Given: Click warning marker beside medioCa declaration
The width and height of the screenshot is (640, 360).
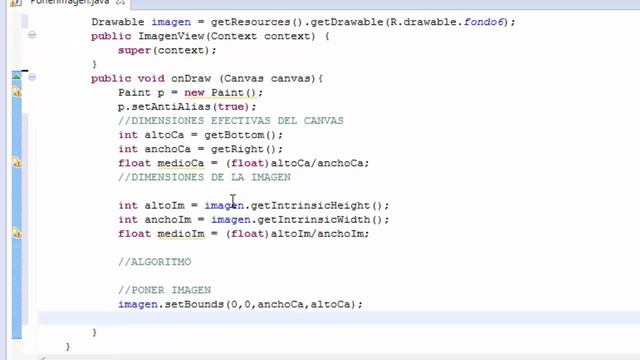Looking at the screenshot, I should coord(17,163).
